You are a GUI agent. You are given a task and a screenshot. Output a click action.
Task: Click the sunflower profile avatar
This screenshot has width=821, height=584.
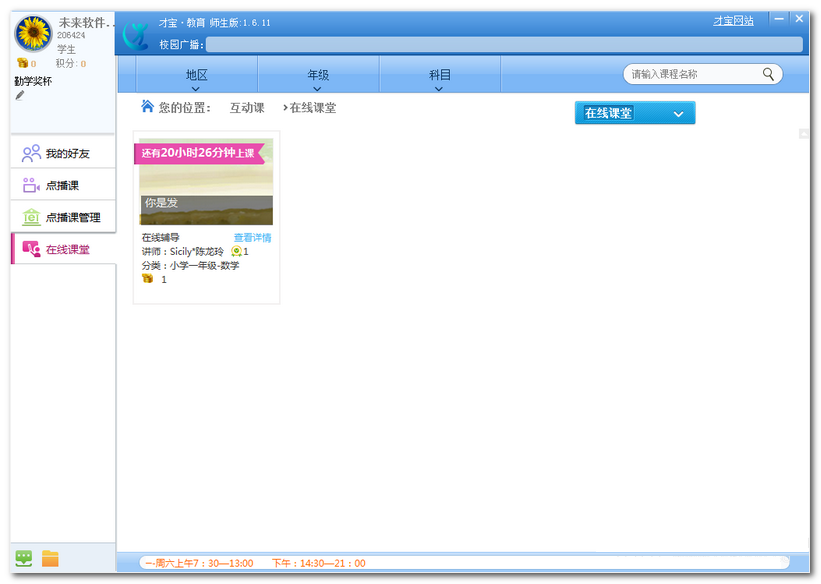(x=33, y=33)
